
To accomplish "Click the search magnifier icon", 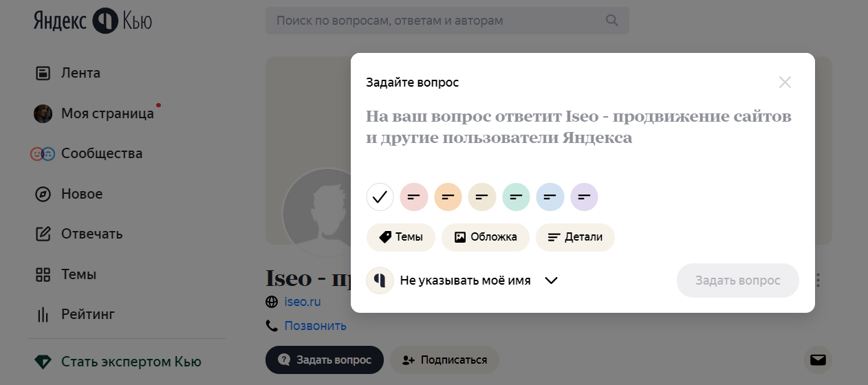I will click(x=611, y=21).
